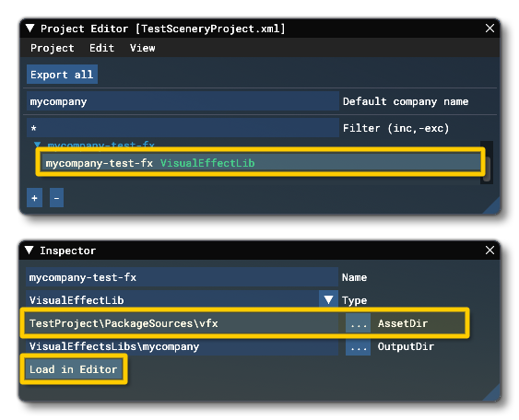Click the Name field in Inspector
This screenshot has width=519, height=420.
(x=182, y=277)
